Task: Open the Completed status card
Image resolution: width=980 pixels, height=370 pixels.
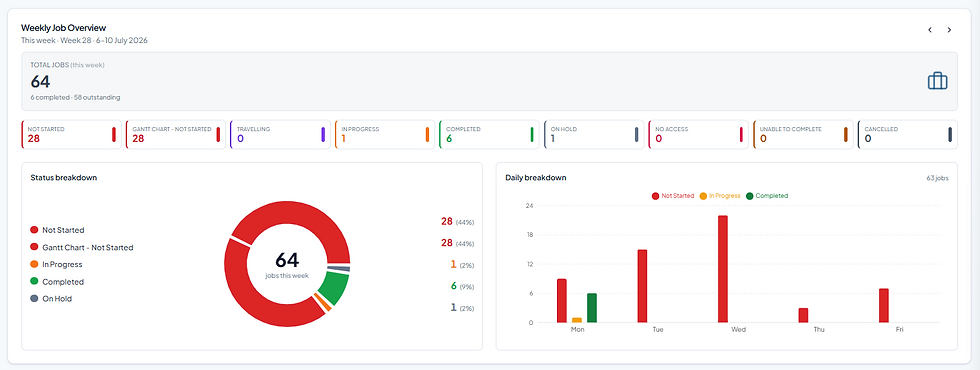Action: (489, 134)
